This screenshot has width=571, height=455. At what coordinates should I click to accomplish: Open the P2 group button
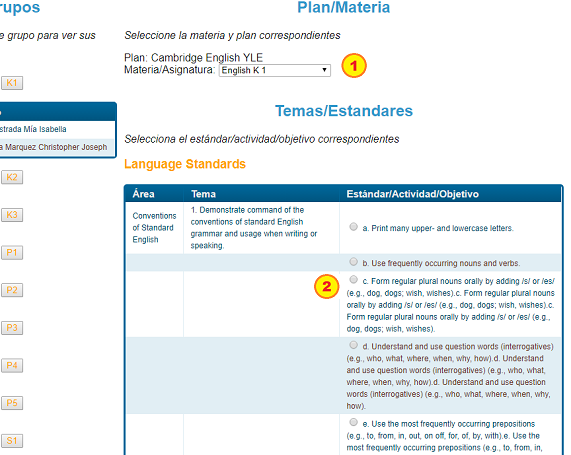[x=12, y=290]
